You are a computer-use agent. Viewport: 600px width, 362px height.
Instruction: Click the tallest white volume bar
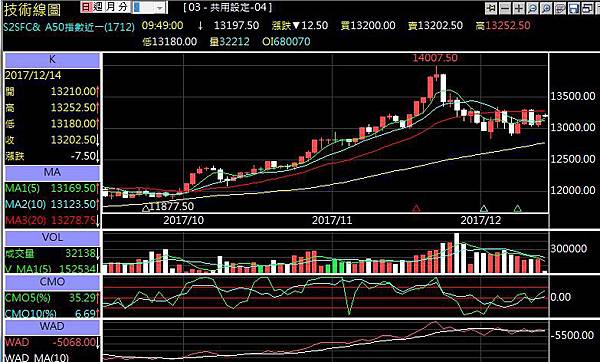tap(457, 253)
